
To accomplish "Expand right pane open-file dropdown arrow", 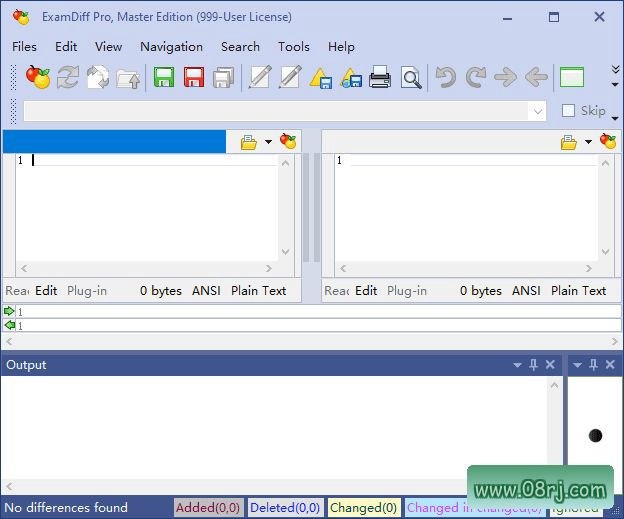I will 588,142.
